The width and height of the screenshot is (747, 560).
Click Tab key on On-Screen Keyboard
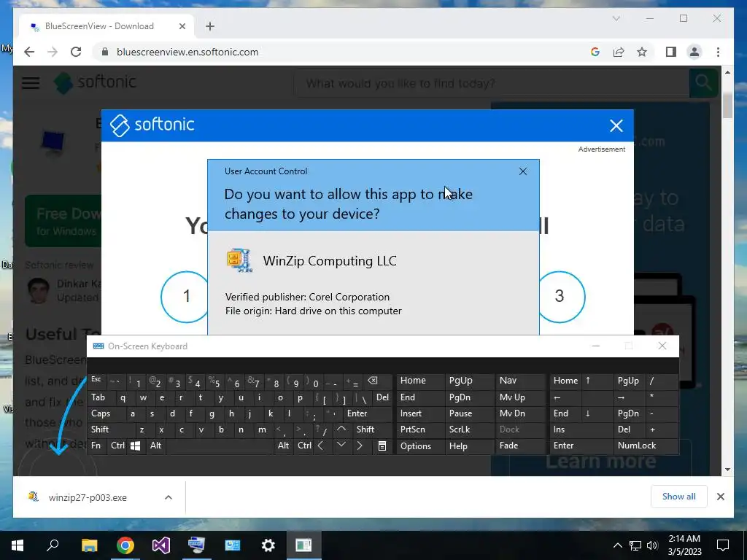tap(99, 397)
